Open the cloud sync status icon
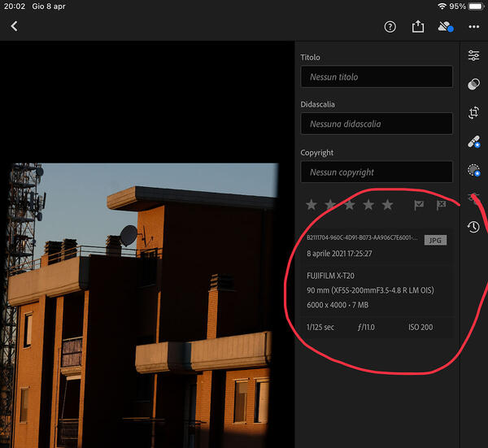Viewport: 488px width, 448px height. click(445, 27)
